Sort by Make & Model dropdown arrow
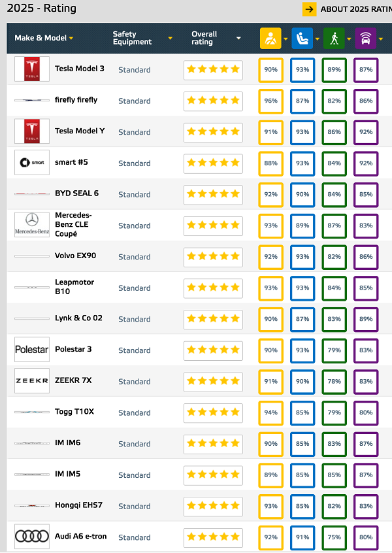This screenshot has width=392, height=553. coord(71,39)
